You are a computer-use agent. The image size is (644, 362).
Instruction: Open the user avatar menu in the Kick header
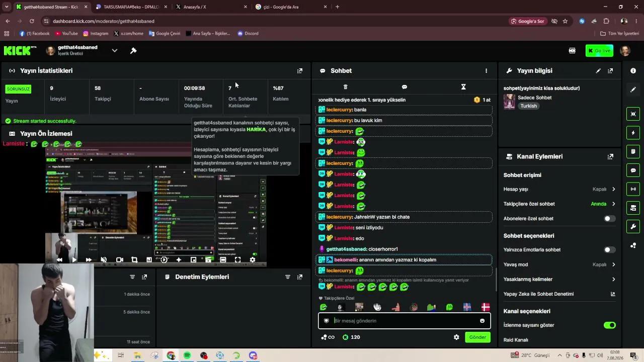click(625, 51)
